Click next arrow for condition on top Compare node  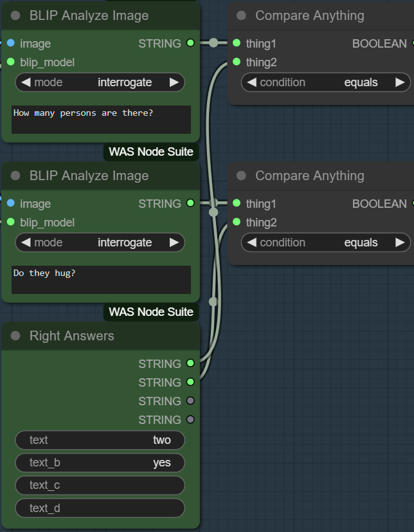[x=400, y=82]
